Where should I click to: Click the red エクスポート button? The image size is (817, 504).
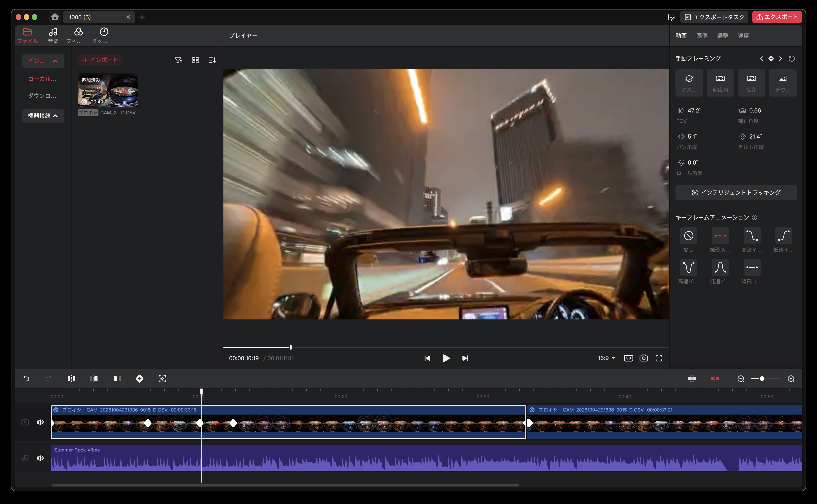pyautogui.click(x=777, y=17)
